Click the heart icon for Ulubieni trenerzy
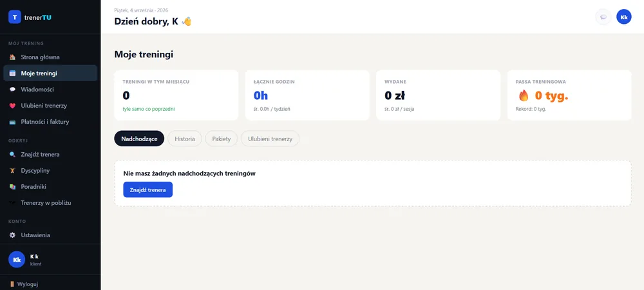The width and height of the screenshot is (644, 290). [x=12, y=106]
